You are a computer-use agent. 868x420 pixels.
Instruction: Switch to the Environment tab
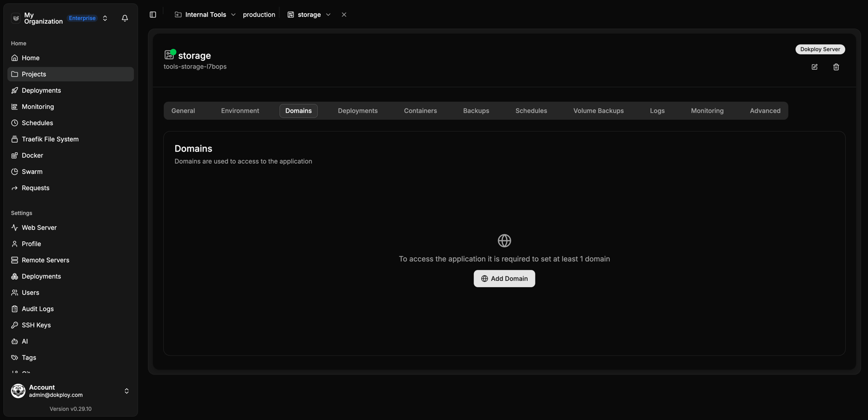pyautogui.click(x=240, y=111)
